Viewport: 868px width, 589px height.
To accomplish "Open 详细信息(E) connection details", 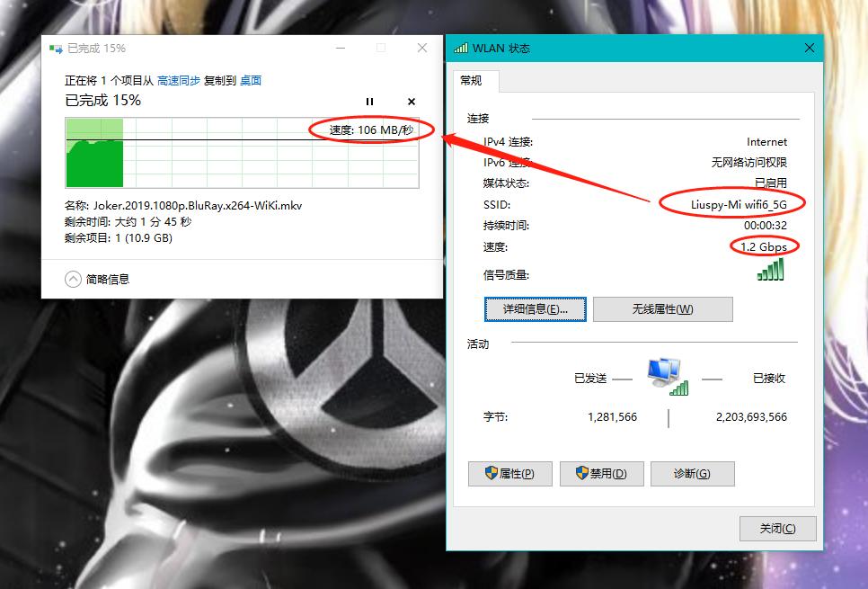I will pos(536,308).
